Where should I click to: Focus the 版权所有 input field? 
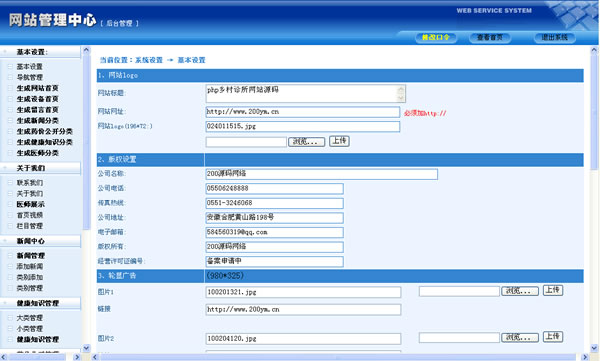pyautogui.click(x=274, y=247)
